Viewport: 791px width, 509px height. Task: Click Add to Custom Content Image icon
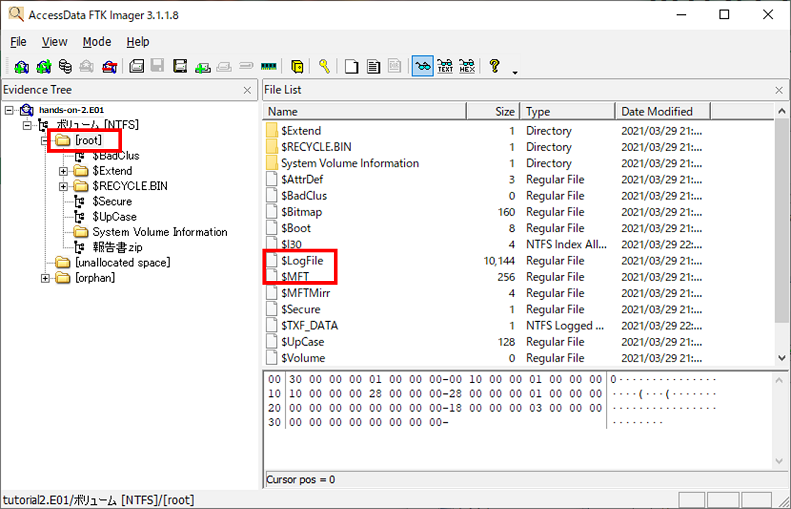pyautogui.click(x=203, y=67)
